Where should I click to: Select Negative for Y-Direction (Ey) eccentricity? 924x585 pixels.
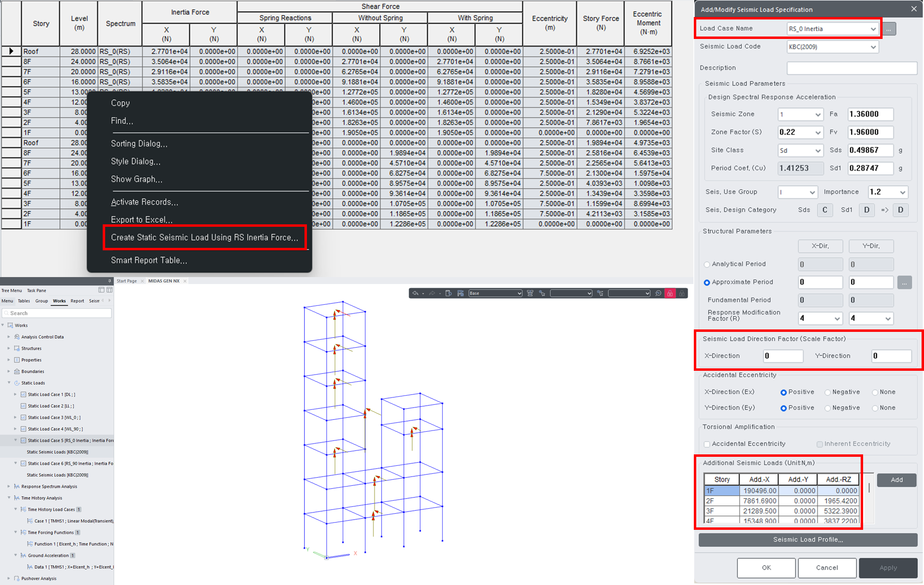(827, 408)
